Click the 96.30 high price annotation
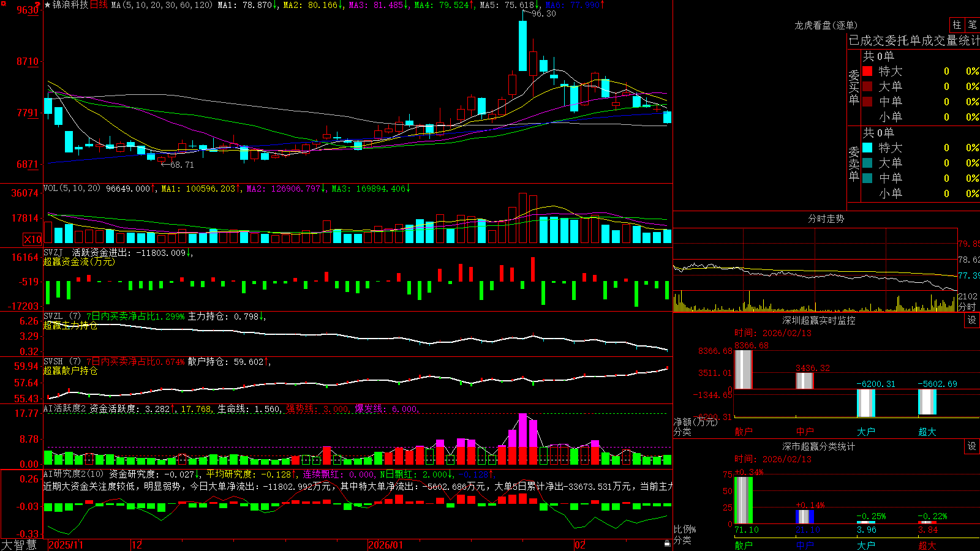Screen dimensions: 980x551 click(544, 13)
